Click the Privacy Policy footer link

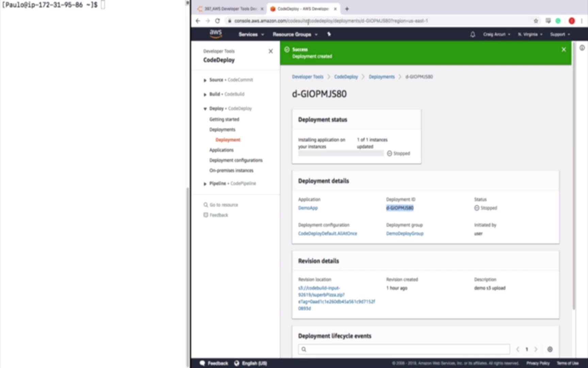[538, 363]
